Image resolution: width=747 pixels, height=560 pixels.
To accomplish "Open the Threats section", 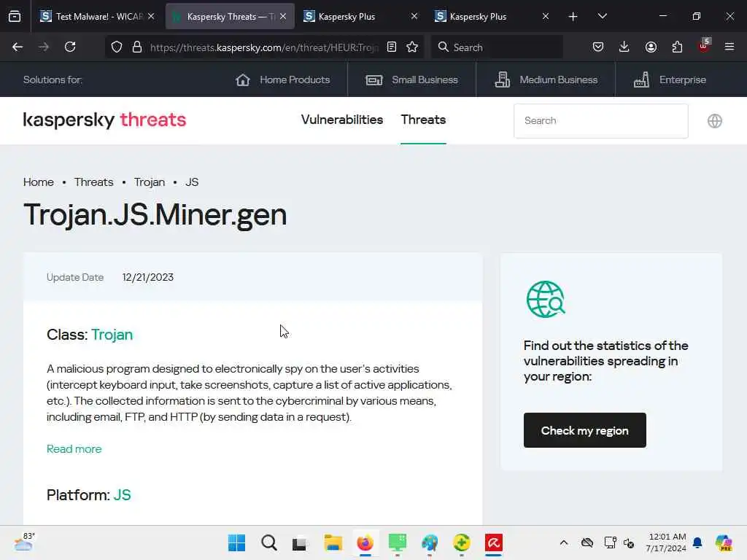I will point(423,120).
